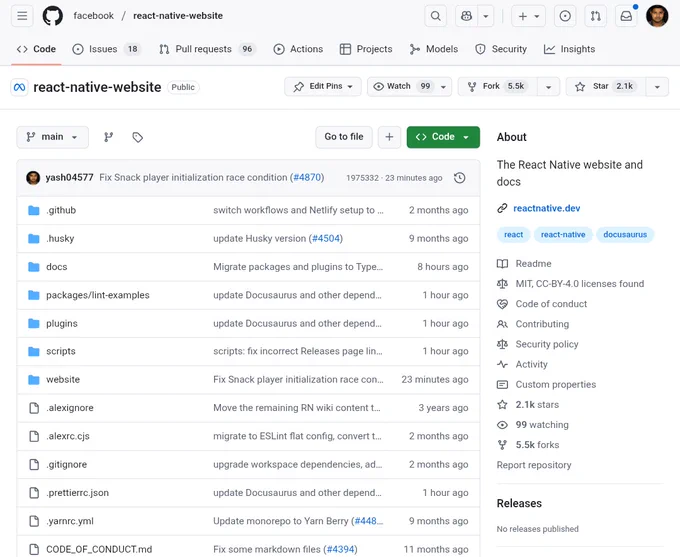Open the .prettierrc.json file
The height and width of the screenshot is (557, 680).
pyautogui.click(x=78, y=493)
